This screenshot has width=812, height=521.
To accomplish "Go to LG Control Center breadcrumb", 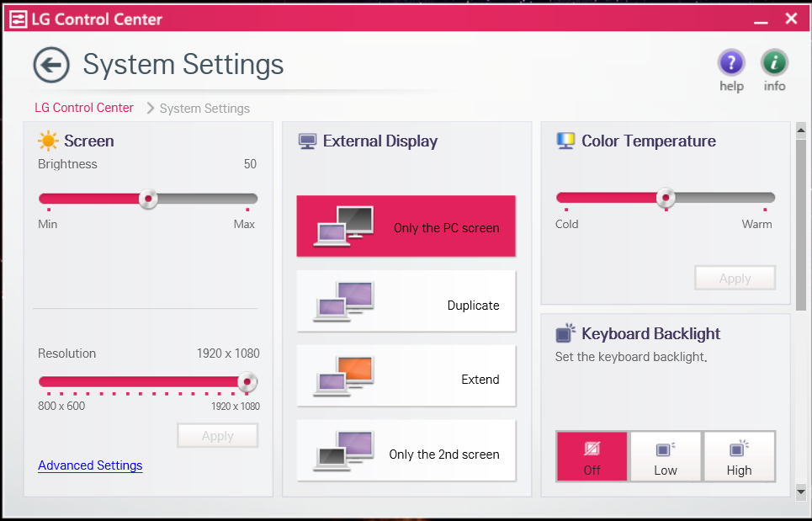I will pyautogui.click(x=84, y=108).
